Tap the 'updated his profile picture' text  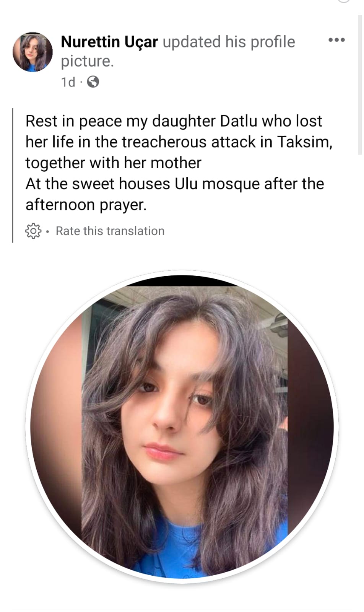coord(178,51)
